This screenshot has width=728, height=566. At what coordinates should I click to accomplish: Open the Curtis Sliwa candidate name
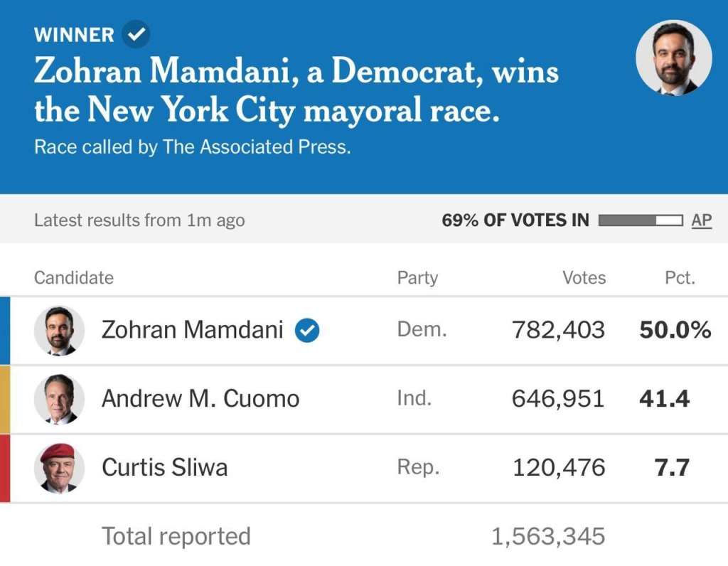click(x=165, y=468)
